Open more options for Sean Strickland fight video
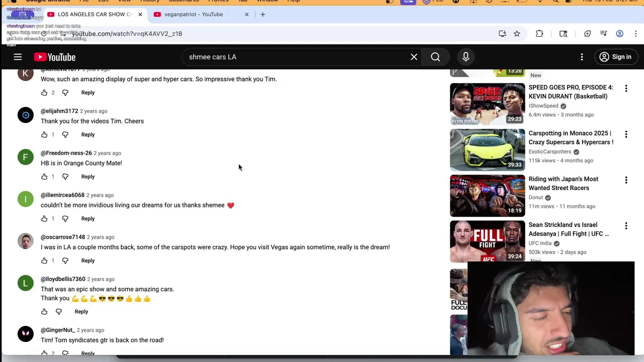Viewport: 644px width, 362px height. [x=626, y=226]
